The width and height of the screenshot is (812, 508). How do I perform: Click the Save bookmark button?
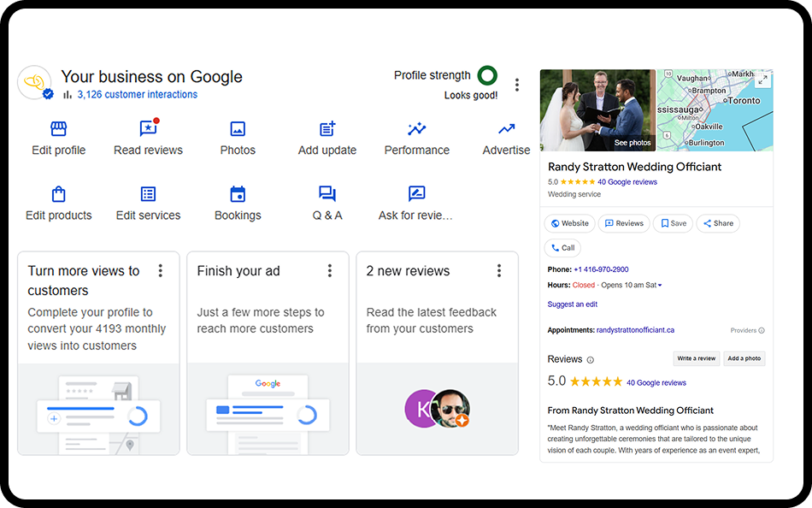click(673, 223)
